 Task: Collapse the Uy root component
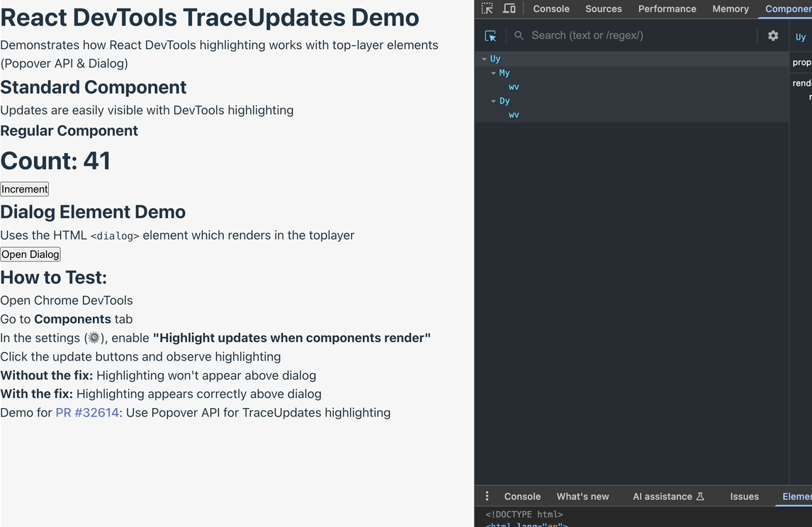(485, 59)
